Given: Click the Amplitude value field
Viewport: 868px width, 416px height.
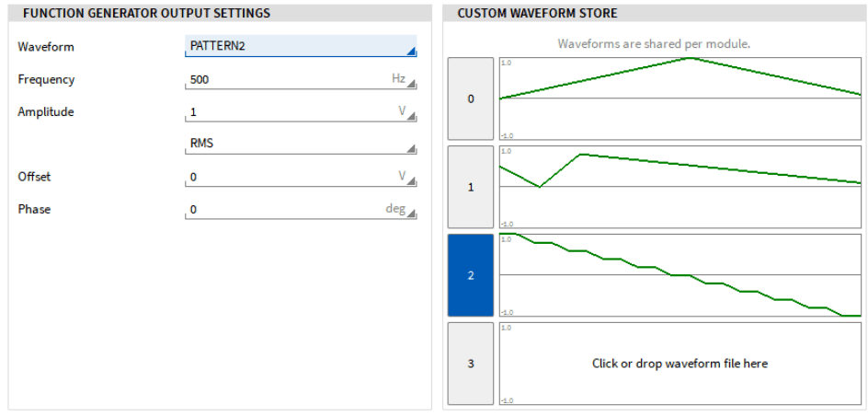Looking at the screenshot, I should 285,112.
